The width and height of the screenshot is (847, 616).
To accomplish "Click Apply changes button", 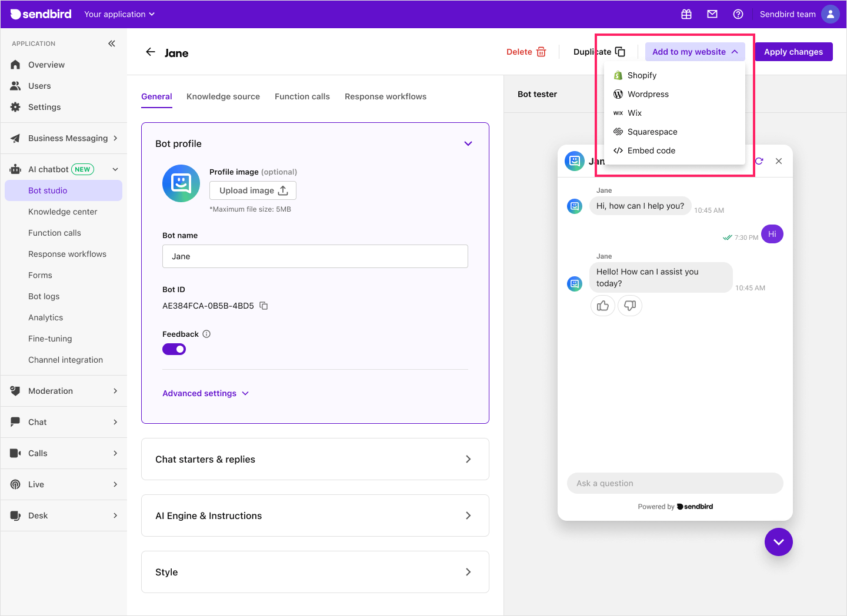I will [793, 52].
